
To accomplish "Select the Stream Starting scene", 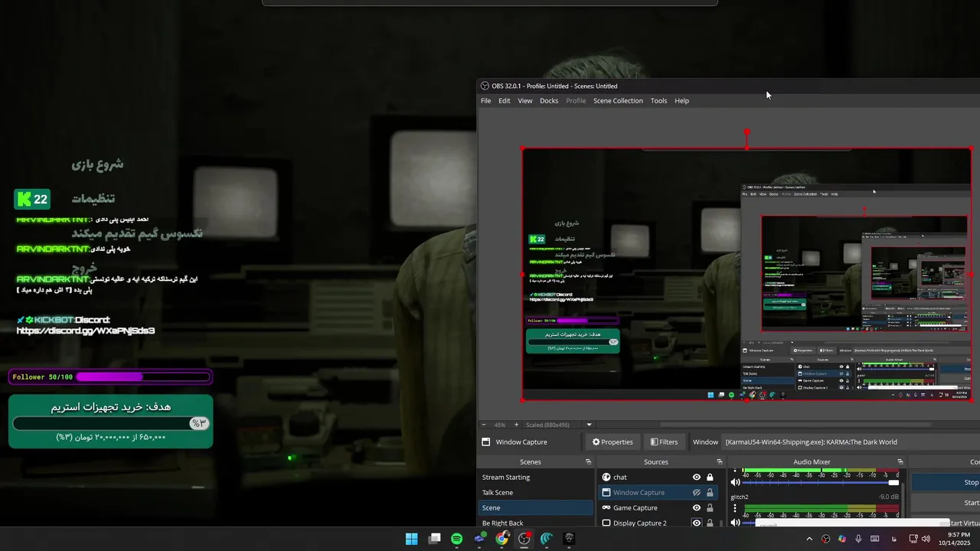I will (x=535, y=478).
